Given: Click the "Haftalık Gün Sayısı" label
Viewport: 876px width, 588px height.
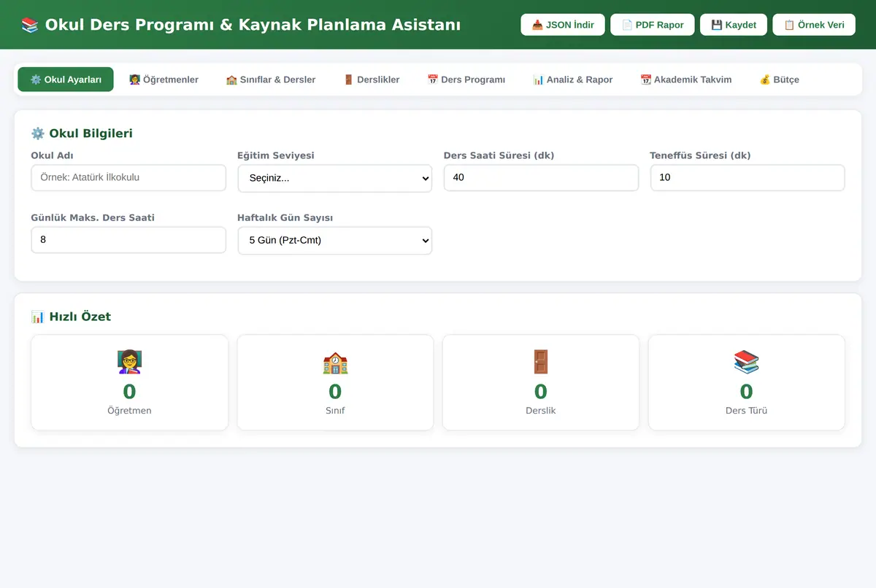Looking at the screenshot, I should (285, 217).
